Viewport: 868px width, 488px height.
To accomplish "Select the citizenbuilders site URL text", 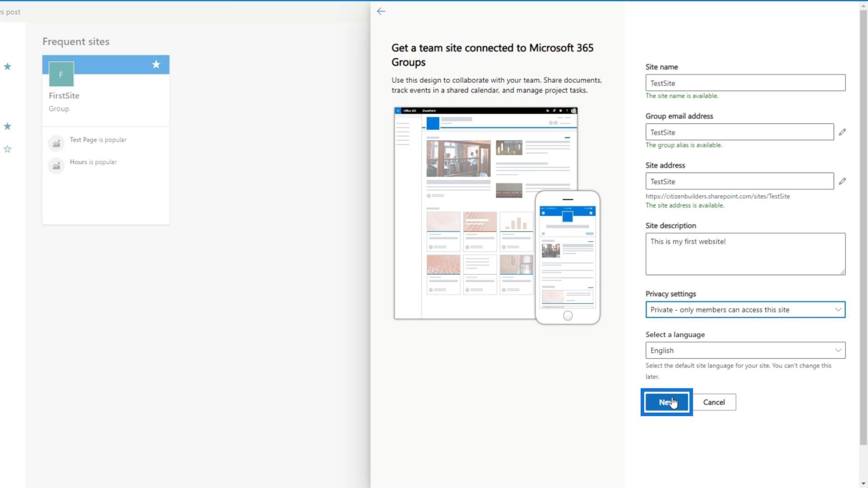I will pos(718,196).
